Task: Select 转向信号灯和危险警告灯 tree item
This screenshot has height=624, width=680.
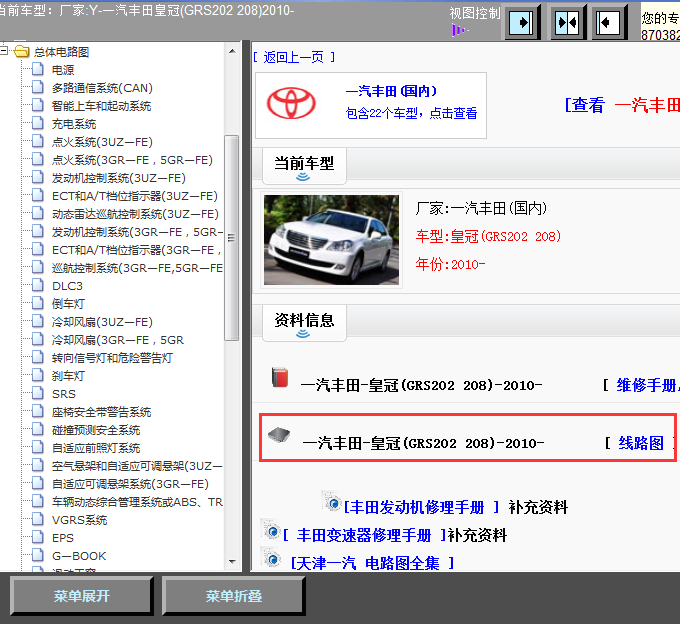Action: pyautogui.click(x=112, y=358)
